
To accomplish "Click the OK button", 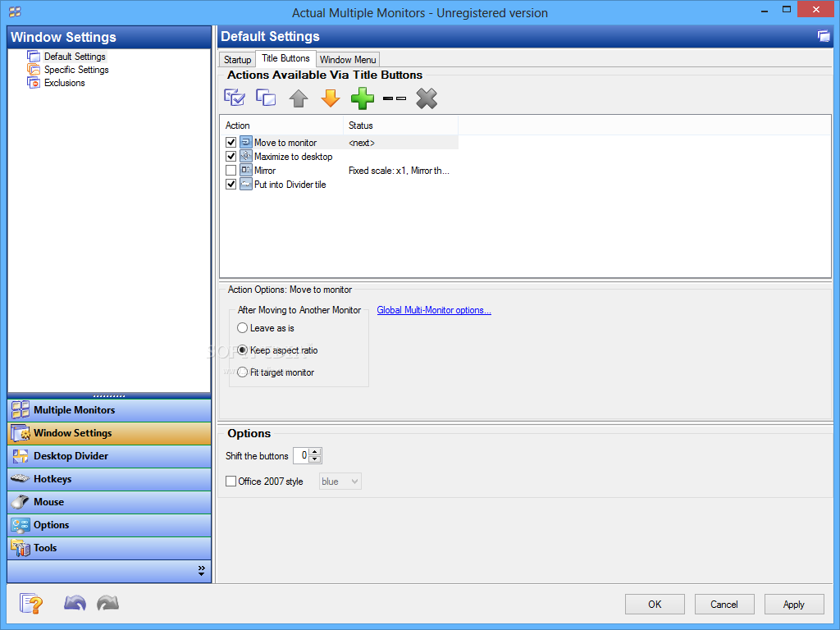I will pos(655,605).
